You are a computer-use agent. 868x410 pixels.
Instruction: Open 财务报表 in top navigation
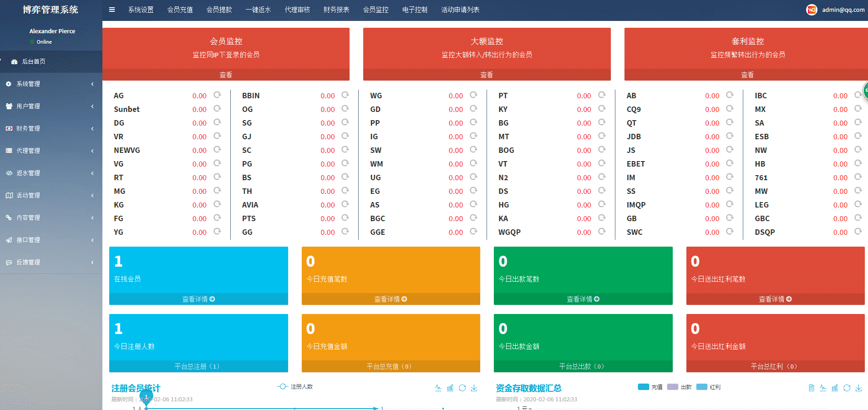(x=336, y=10)
